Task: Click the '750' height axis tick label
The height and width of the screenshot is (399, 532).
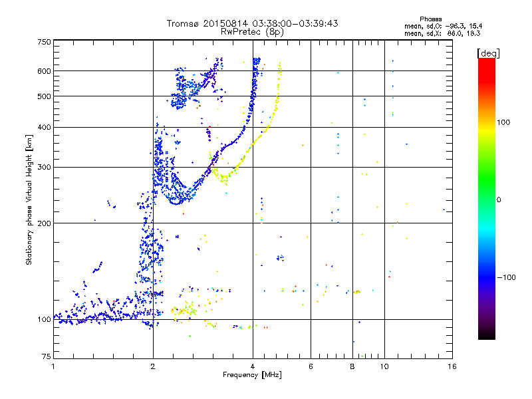Action: (44, 42)
